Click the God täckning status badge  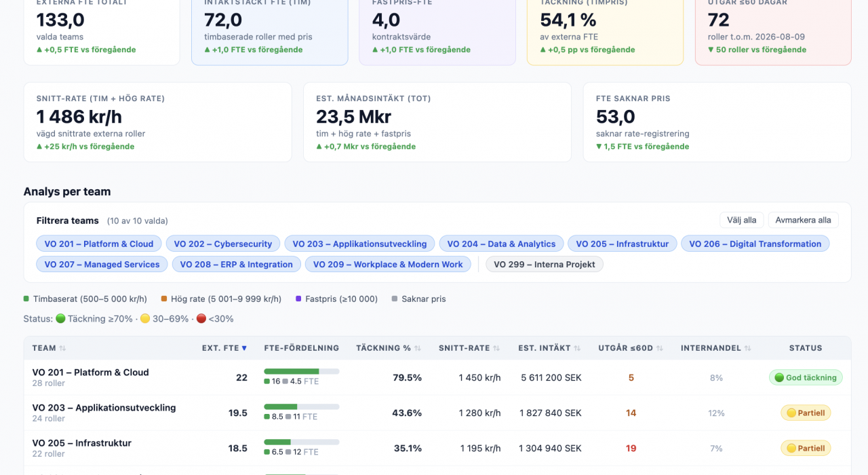[806, 378]
